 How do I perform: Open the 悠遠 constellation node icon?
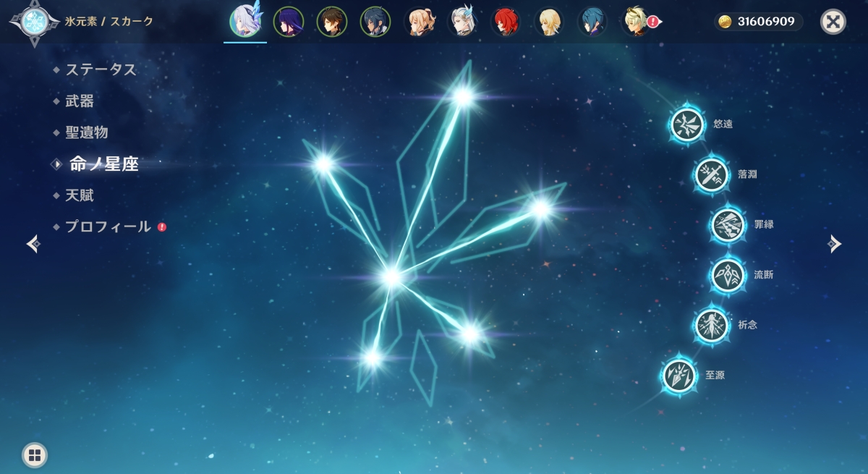(x=687, y=124)
